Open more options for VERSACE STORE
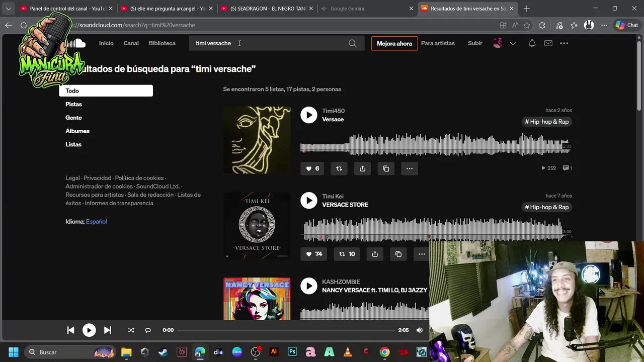The width and height of the screenshot is (644, 362). [422, 254]
